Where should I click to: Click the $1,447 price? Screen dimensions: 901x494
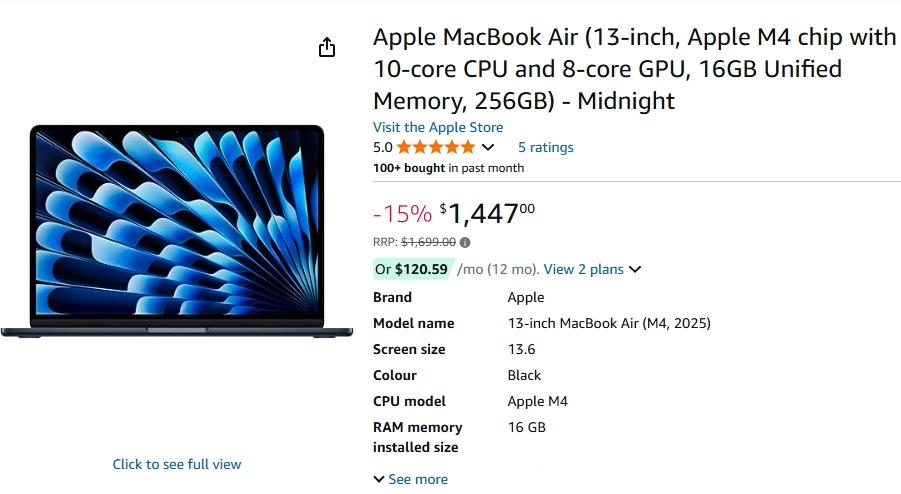pyautogui.click(x=487, y=213)
